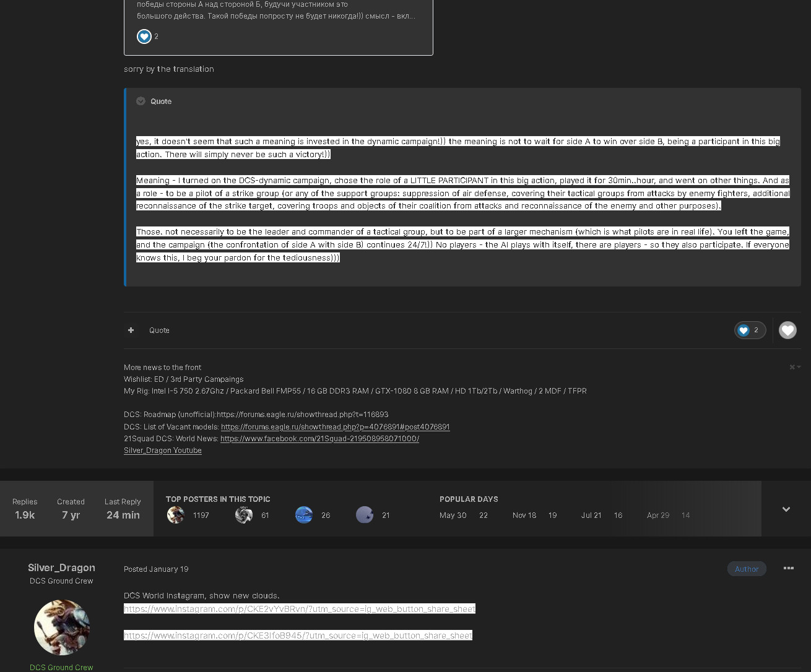The image size is (811, 672).
Task: Open the post options three-dot menu
Action: pyautogui.click(x=789, y=569)
